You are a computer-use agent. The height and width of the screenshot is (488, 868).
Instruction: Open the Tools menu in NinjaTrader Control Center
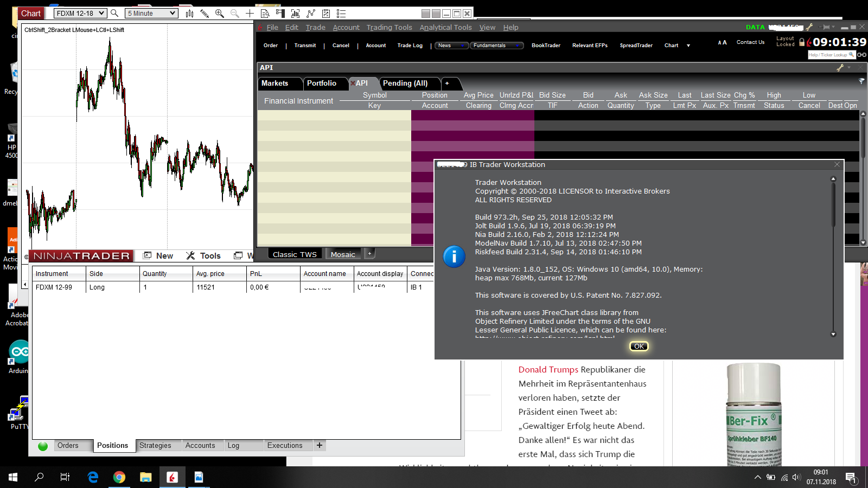tap(204, 256)
